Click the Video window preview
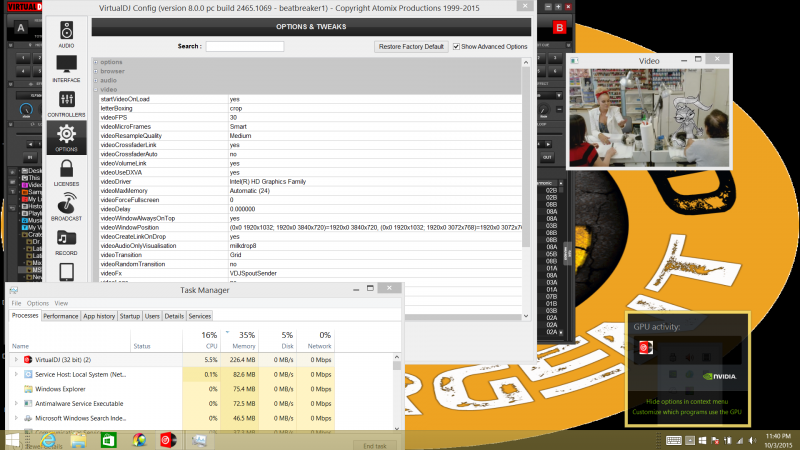 click(x=649, y=118)
